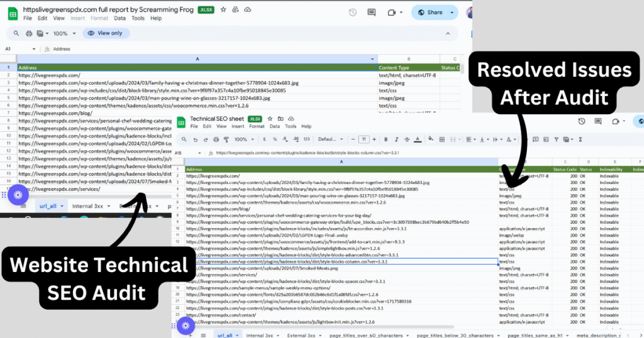Click the search icon in the report toolbar
The width and height of the screenshot is (644, 338).
click(x=16, y=33)
